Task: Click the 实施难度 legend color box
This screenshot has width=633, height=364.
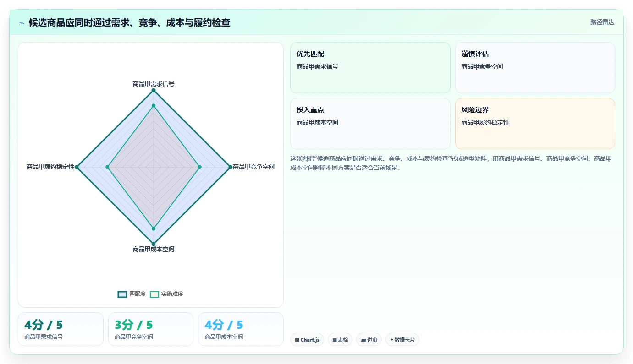Action: (x=154, y=294)
